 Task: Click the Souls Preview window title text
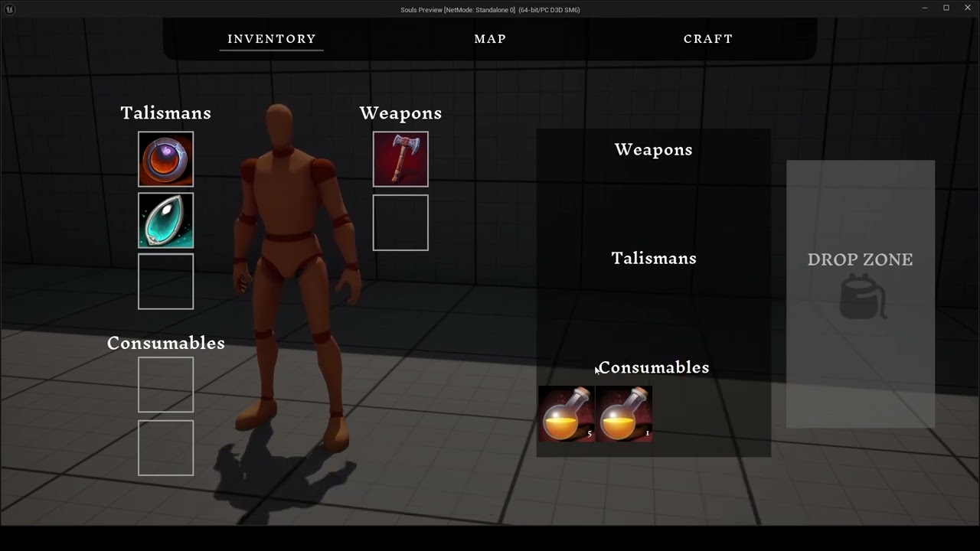[490, 10]
